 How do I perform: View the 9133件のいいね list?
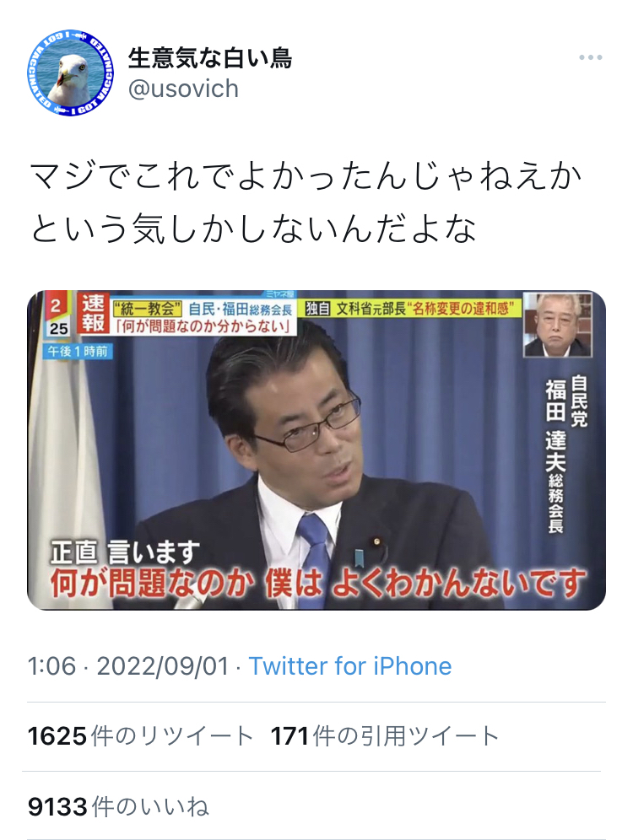(118, 806)
